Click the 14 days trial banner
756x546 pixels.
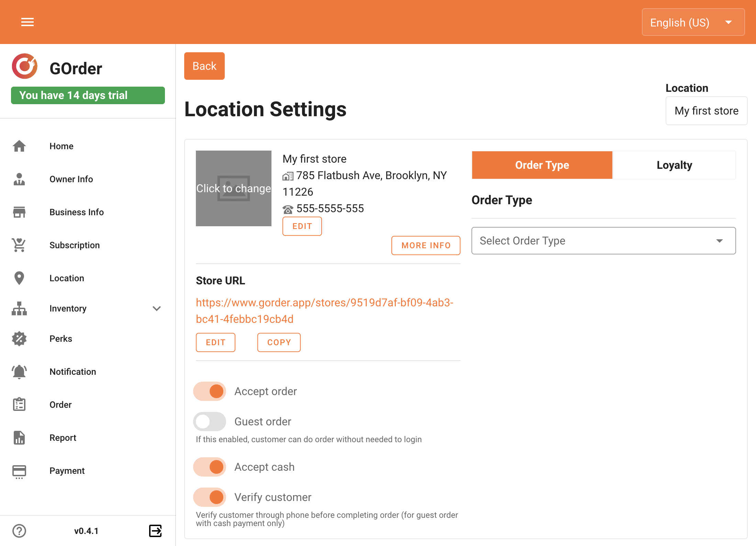(88, 95)
